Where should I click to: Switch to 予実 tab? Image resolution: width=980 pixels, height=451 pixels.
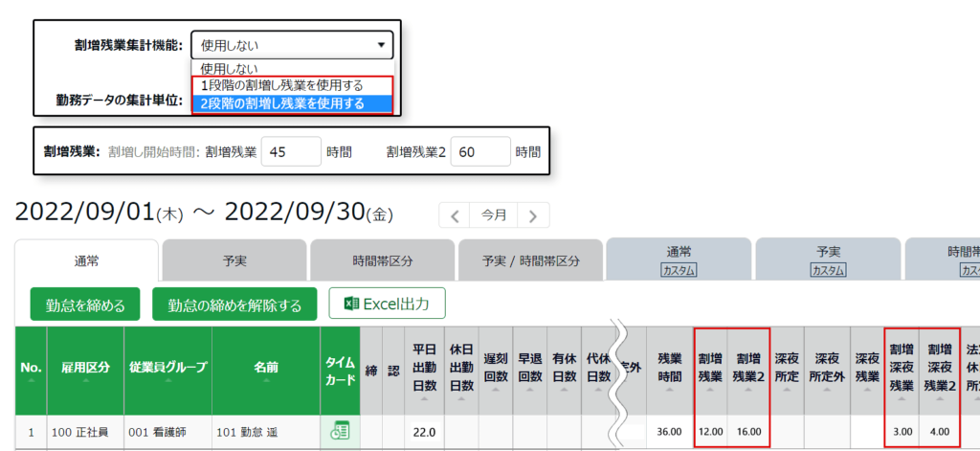coord(234,259)
